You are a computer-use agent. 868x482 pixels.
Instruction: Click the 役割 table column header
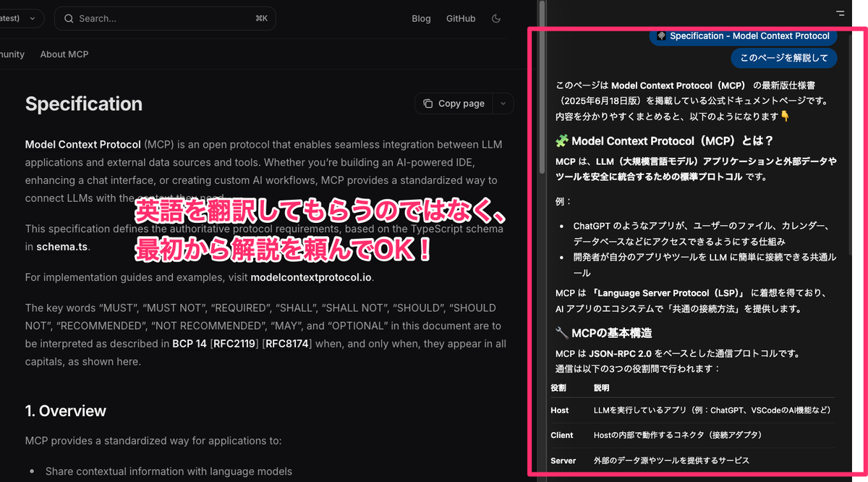pyautogui.click(x=558, y=388)
